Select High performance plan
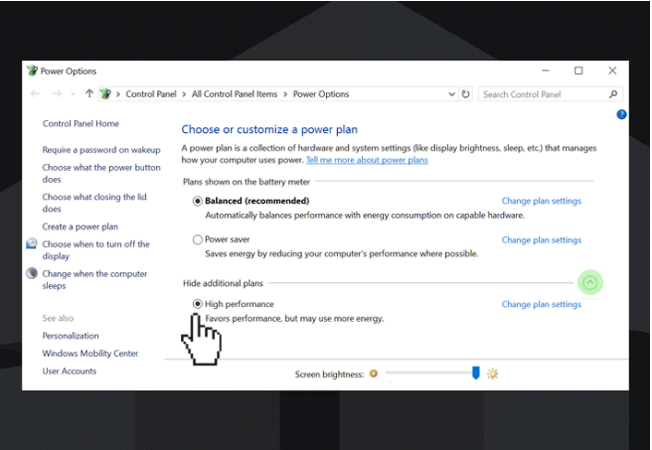The width and height of the screenshot is (652, 450). tap(198, 304)
